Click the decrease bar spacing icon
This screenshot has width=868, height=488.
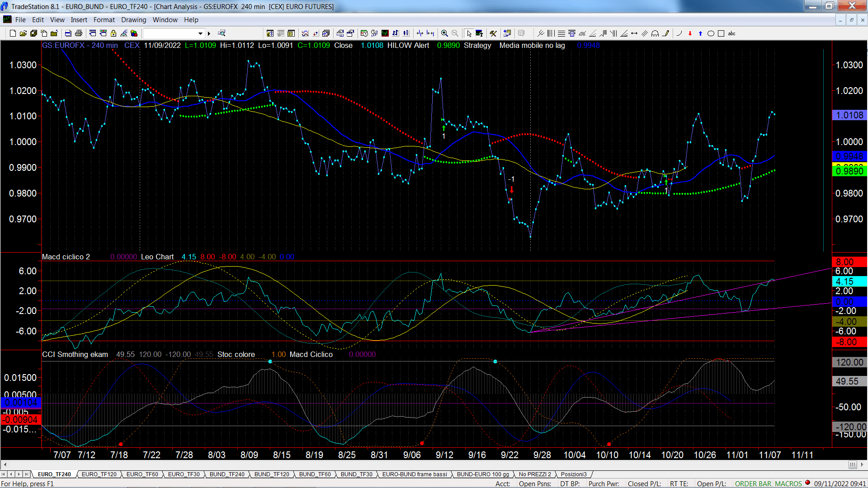(x=420, y=33)
